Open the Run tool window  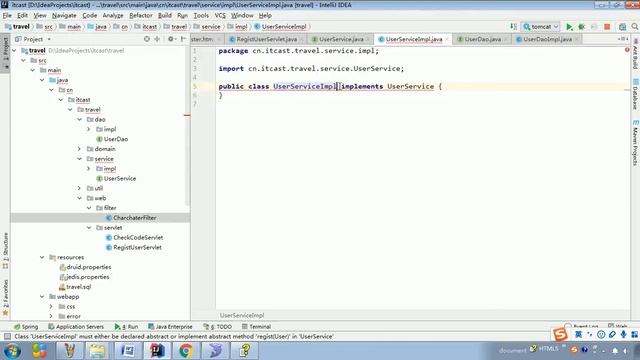click(127, 327)
